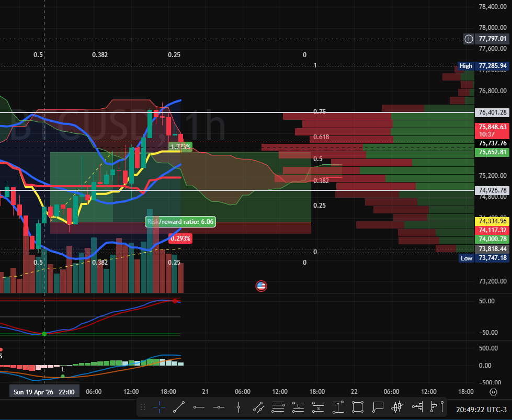Click the green 1.773% profit label
Image resolution: width=512 pixels, height=420 pixels.
pos(180,146)
